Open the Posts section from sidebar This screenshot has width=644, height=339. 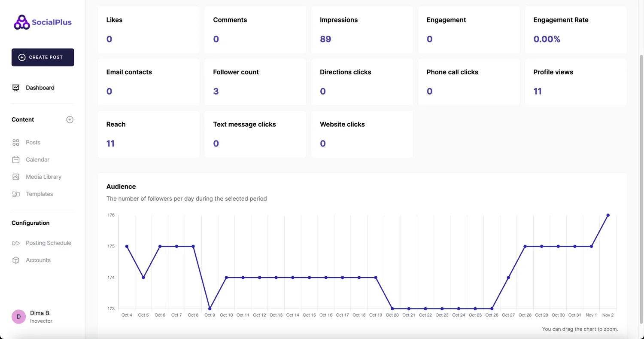[x=32, y=142]
